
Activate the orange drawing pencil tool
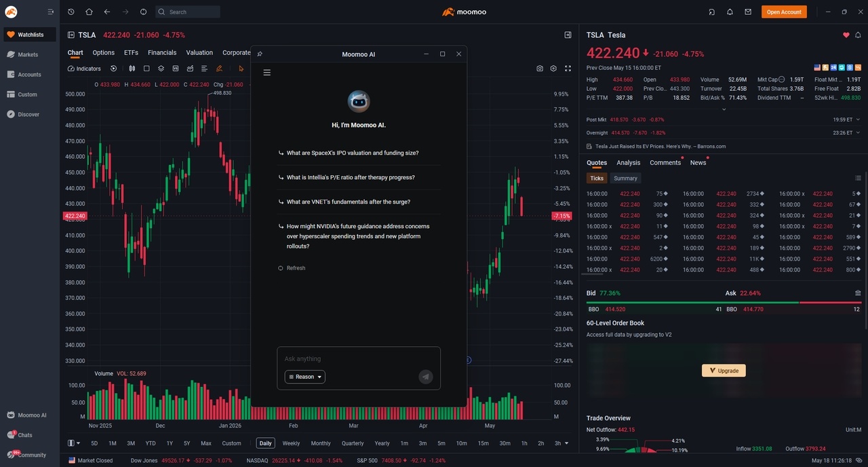(219, 69)
